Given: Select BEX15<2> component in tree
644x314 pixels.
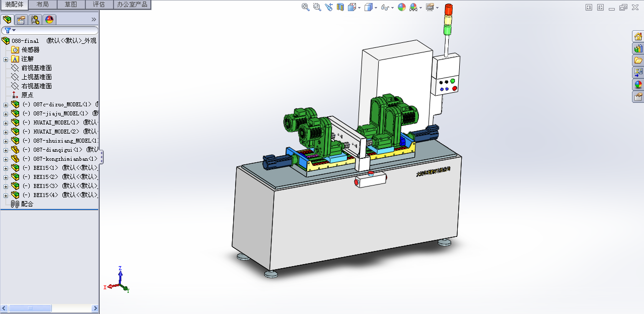Looking at the screenshot, I should 54,177.
